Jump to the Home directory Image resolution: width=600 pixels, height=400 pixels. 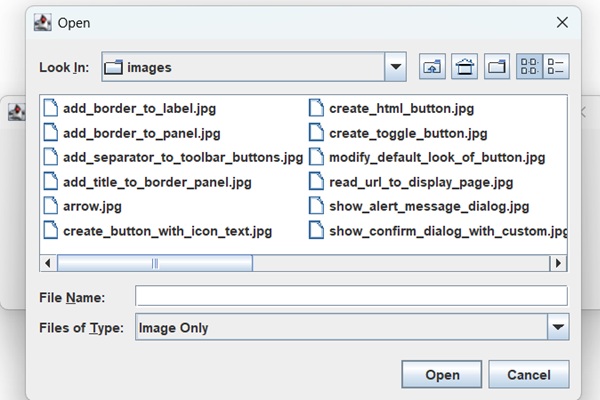tap(464, 67)
